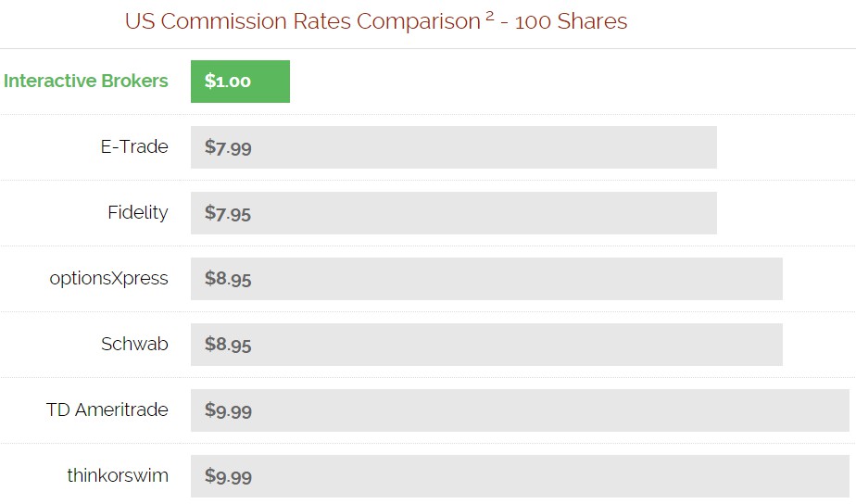Viewport: 856px width, 504px height.
Task: Click the "100 Shares" heading text
Action: pos(571,21)
